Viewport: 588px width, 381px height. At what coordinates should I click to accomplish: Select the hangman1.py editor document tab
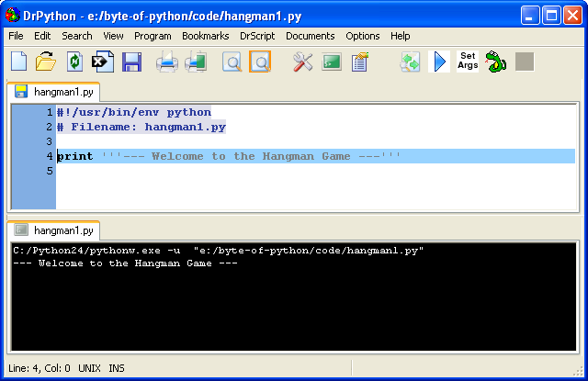point(53,92)
